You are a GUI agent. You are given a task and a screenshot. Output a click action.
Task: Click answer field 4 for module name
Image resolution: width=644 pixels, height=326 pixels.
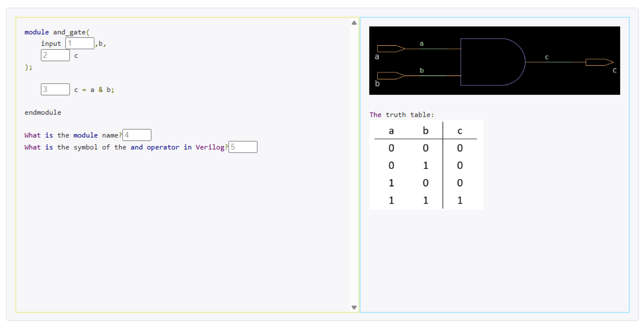point(137,135)
